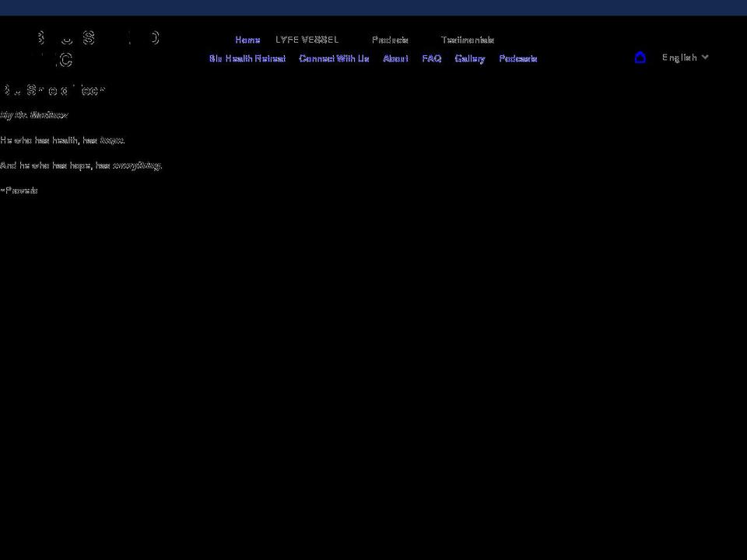Select the Home menu item
Image resolution: width=747 pixels, height=560 pixels.
(247, 40)
